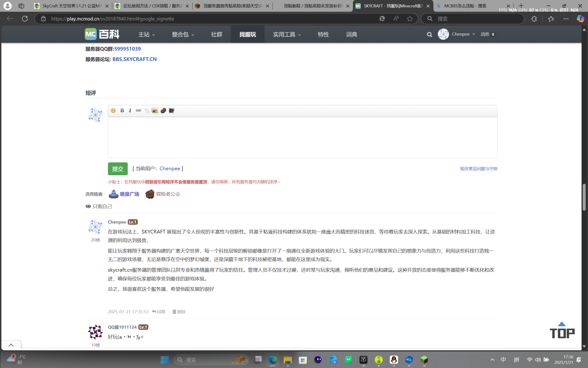Switch to SkyCraft 天空世界 tab
Screen dimensions: 588x368
[72, 6]
